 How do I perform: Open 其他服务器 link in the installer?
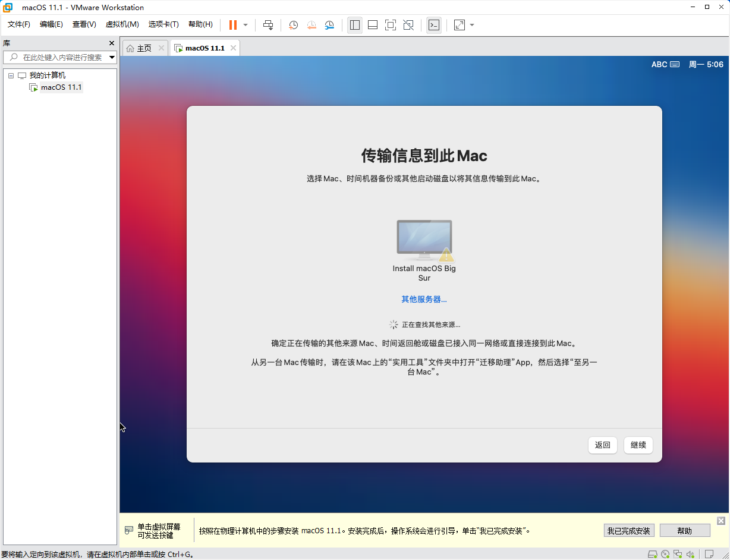coord(424,299)
